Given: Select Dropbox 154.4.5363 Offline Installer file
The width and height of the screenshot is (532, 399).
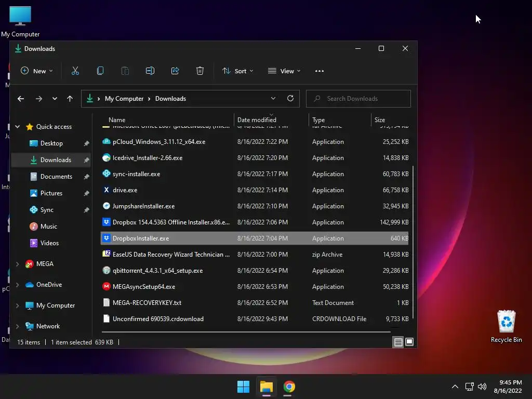Looking at the screenshot, I should point(255,222).
